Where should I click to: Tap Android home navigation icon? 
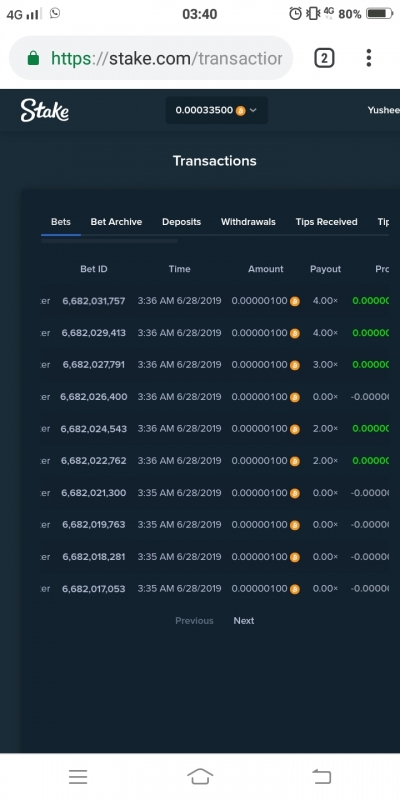point(200,777)
